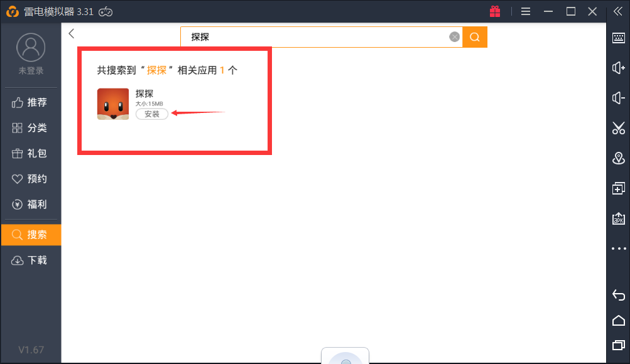630x364 pixels.
Task: Switch to the 推荐 section
Action: [31, 102]
